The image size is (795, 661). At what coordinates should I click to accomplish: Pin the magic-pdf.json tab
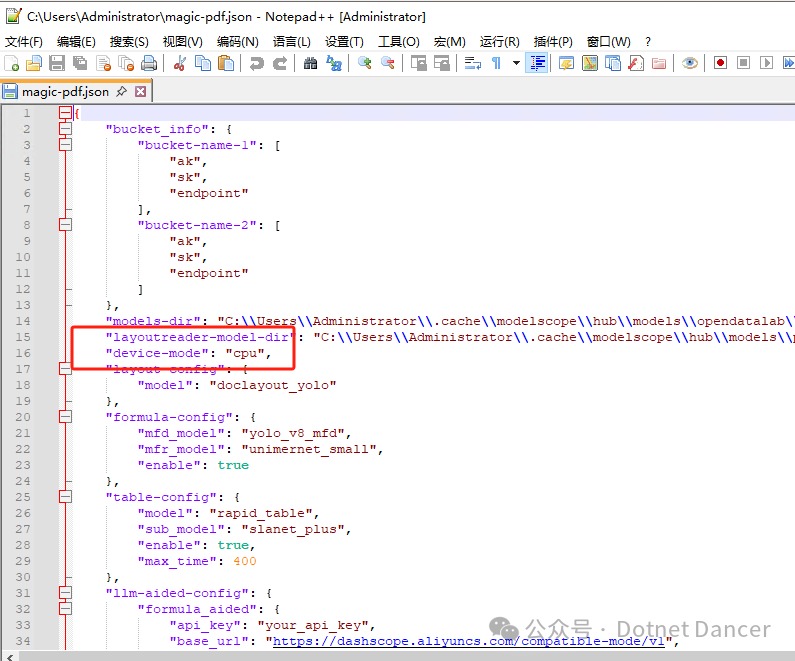pyautogui.click(x=122, y=92)
